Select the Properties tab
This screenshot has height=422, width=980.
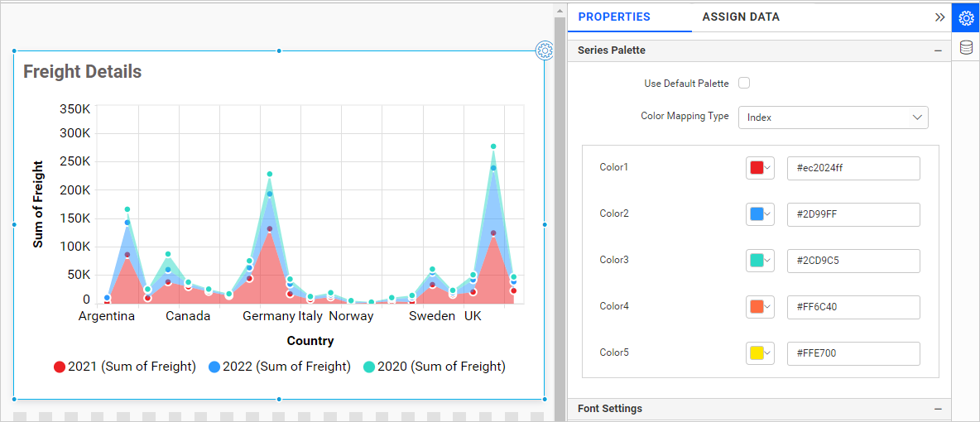(614, 17)
